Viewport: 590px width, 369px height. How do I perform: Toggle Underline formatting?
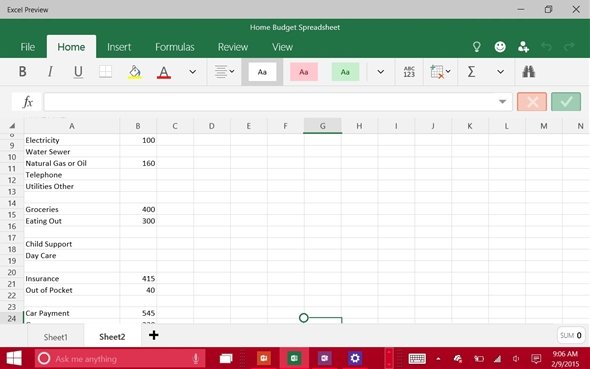[x=78, y=71]
